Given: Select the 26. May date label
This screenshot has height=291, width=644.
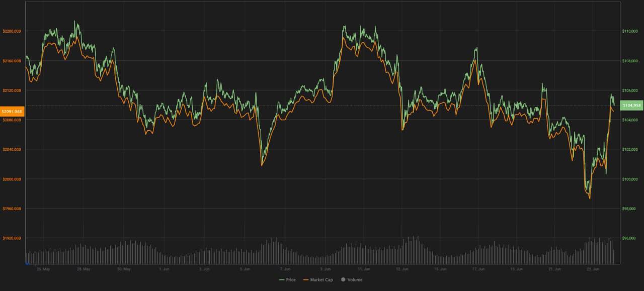Looking at the screenshot, I should click(43, 269).
